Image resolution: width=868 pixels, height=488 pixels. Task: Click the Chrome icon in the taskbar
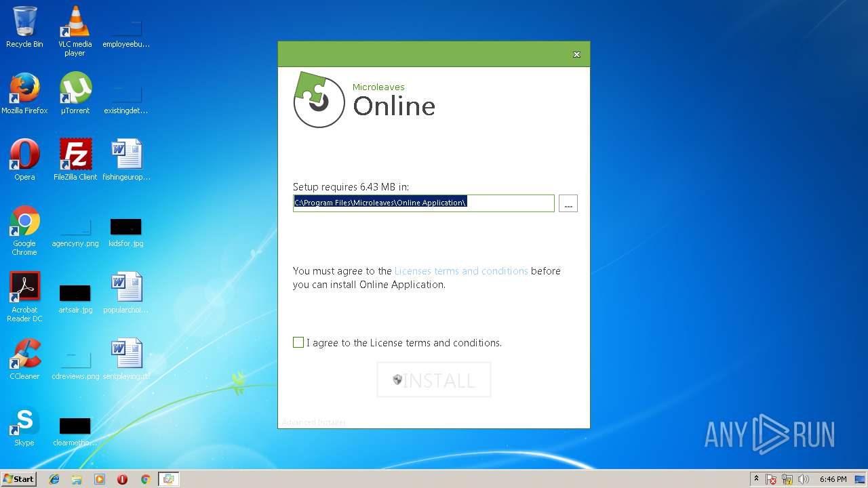(145, 479)
